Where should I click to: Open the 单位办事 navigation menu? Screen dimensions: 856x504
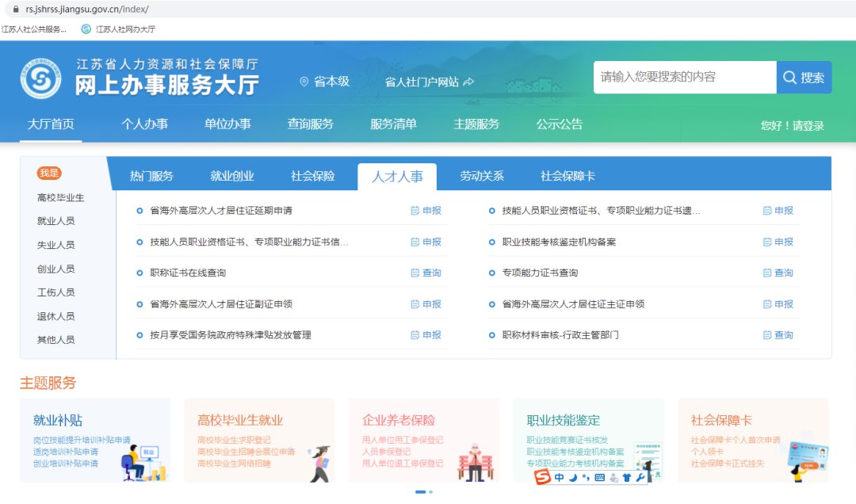pyautogui.click(x=227, y=124)
